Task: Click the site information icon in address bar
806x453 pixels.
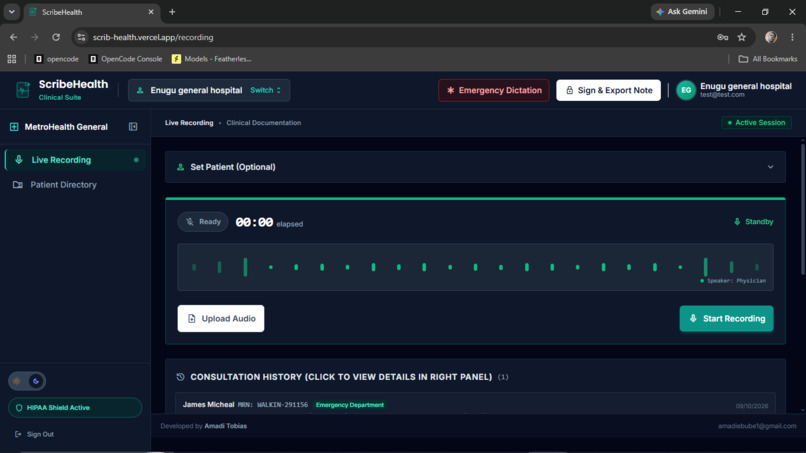Action: coord(81,37)
